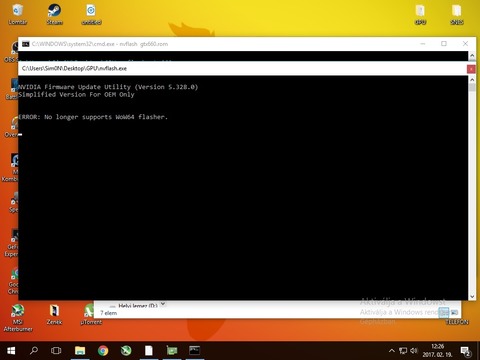Screen dimensions: 480x360
Task: Minimize the cmd.exe nvflash window
Action: point(423,44)
